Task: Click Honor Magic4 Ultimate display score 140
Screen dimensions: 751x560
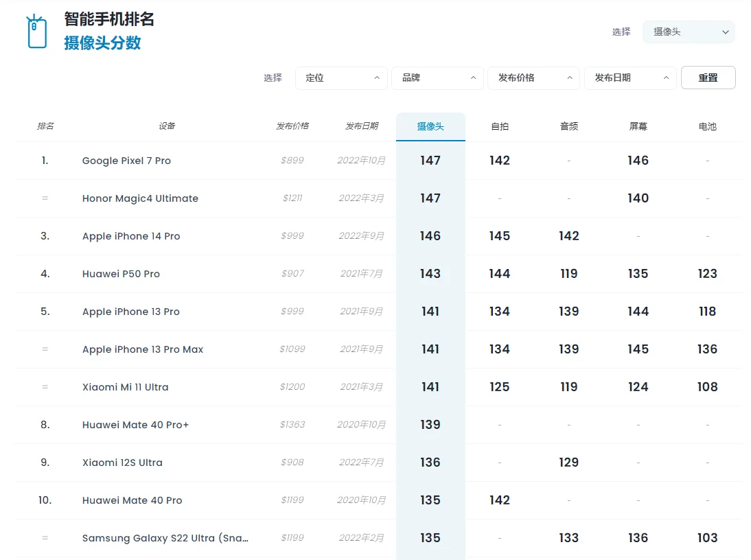Action: pos(638,198)
